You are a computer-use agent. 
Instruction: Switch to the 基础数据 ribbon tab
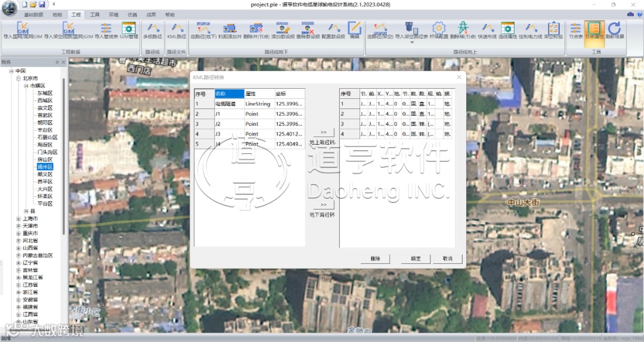click(33, 14)
